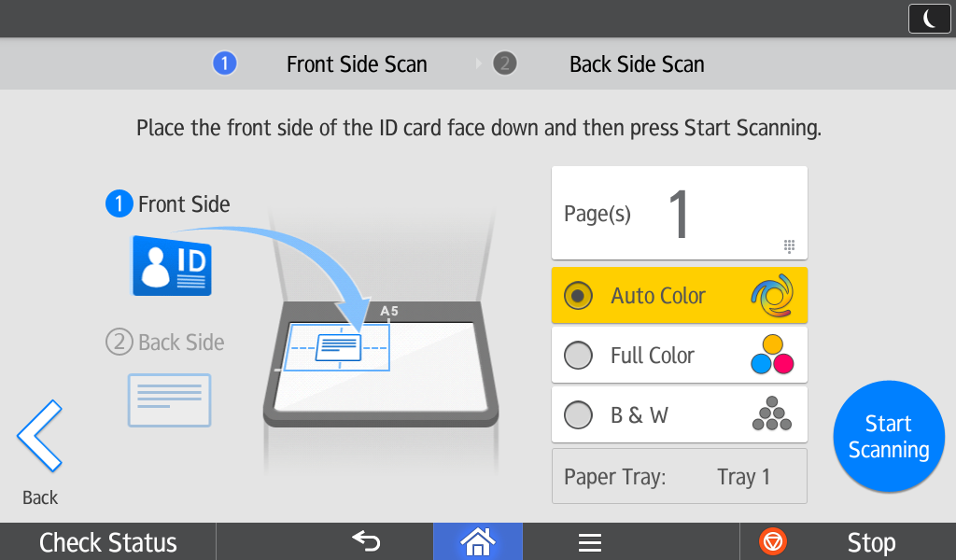This screenshot has height=560, width=956.
Task: Open the hamburger menu icon
Action: 589,542
